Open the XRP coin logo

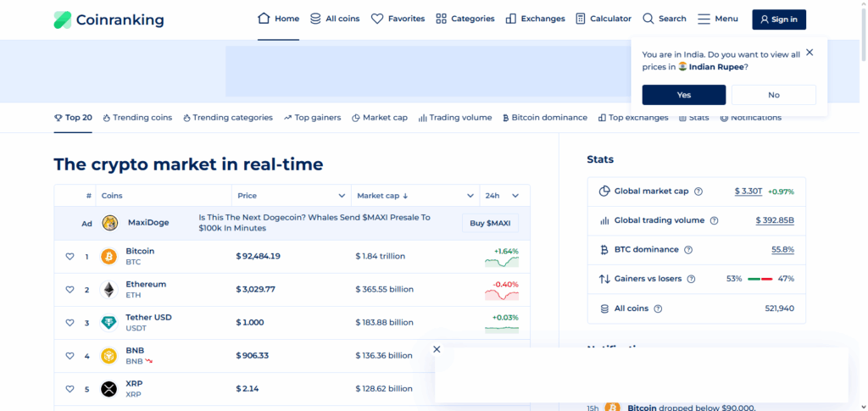click(109, 390)
